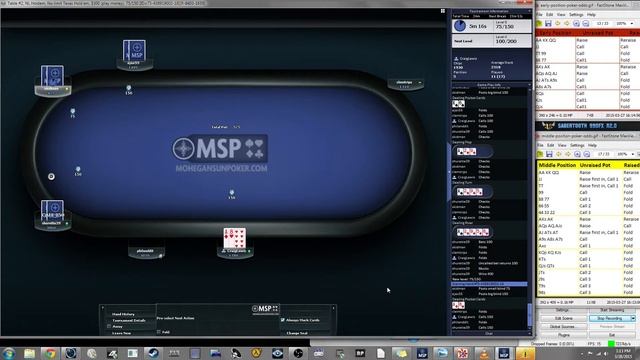Image resolution: width=640 pixels, height=360 pixels.
Task: Open Settings menu in early-position FastStone window
Action: point(576,14)
